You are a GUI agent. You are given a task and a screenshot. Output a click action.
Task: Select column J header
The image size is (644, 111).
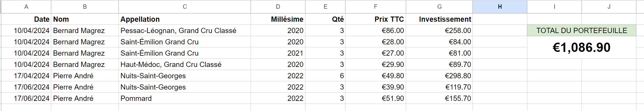(609, 7)
